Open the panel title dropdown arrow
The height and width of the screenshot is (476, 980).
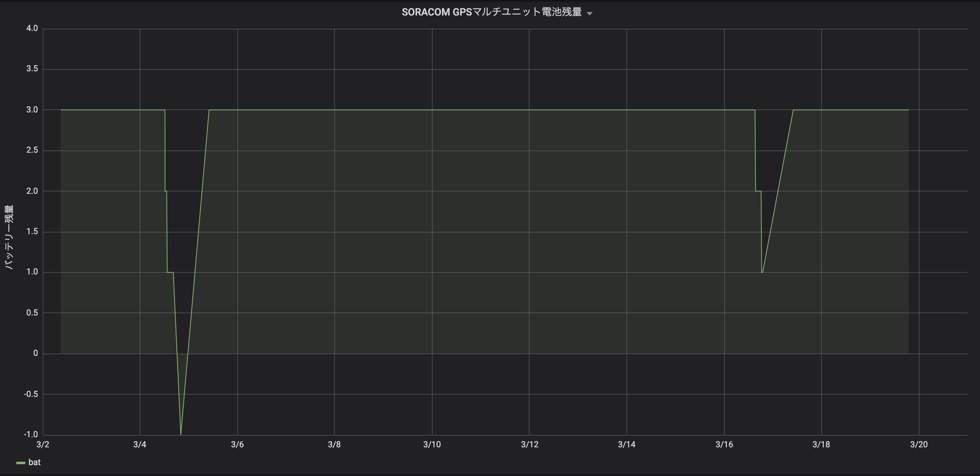click(x=590, y=14)
